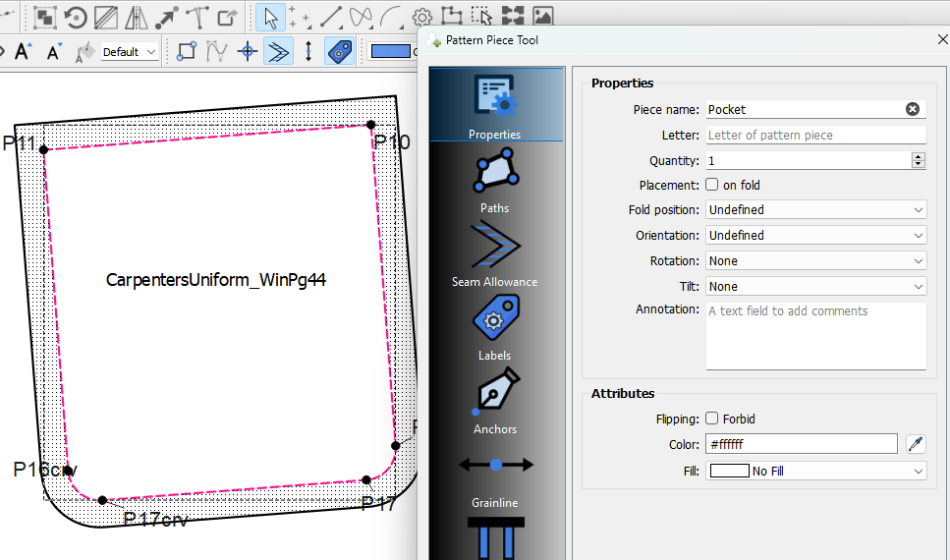The image size is (950, 560).
Task: Clear the Piece name text
Action: coord(913,109)
